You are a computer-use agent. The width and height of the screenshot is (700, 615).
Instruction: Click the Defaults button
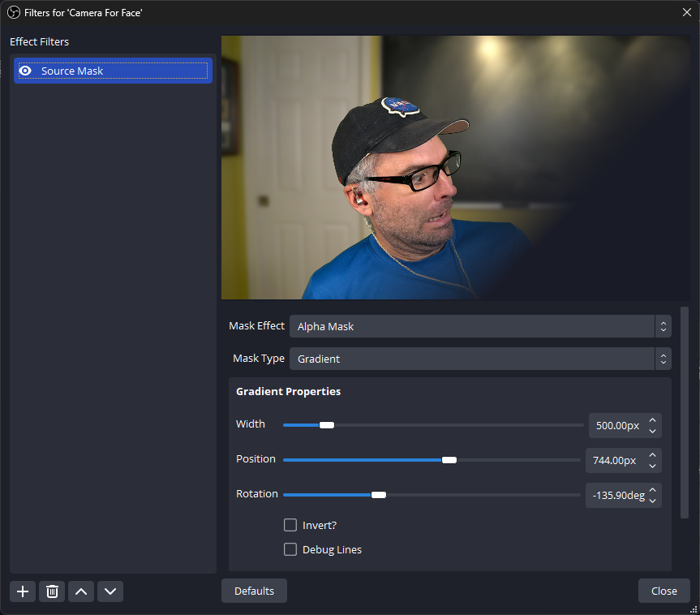[254, 591]
